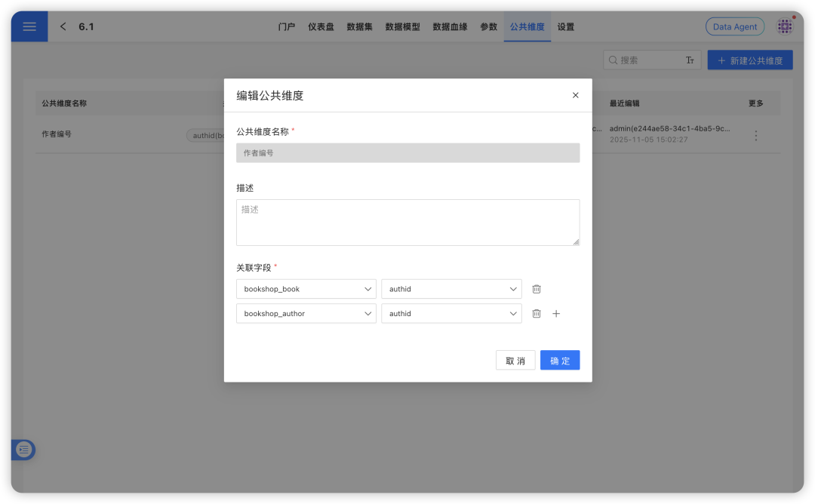Open the Data Agent panel
The width and height of the screenshot is (815, 504).
click(734, 26)
